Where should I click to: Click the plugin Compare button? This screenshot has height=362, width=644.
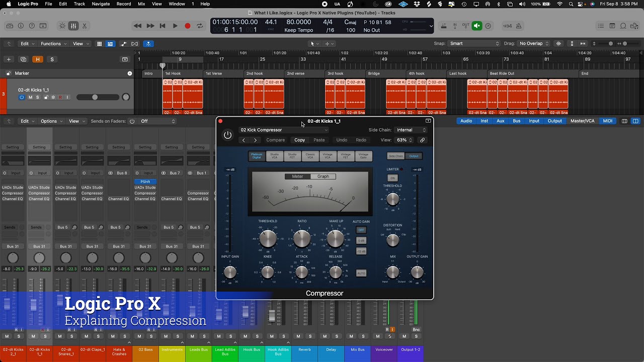click(x=275, y=140)
